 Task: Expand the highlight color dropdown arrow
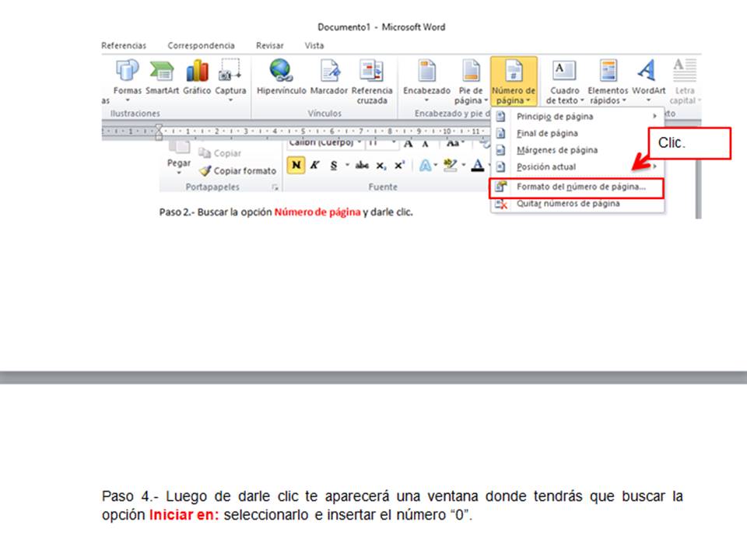[x=464, y=165]
